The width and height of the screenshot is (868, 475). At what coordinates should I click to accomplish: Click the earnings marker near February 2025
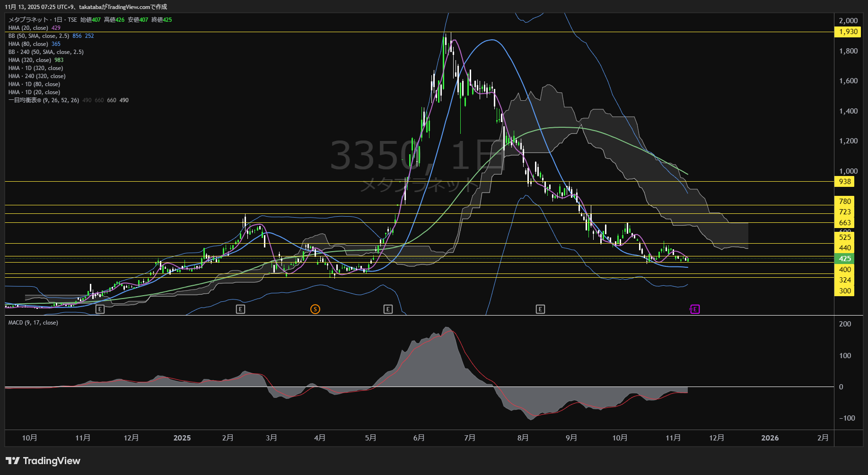pyautogui.click(x=240, y=309)
